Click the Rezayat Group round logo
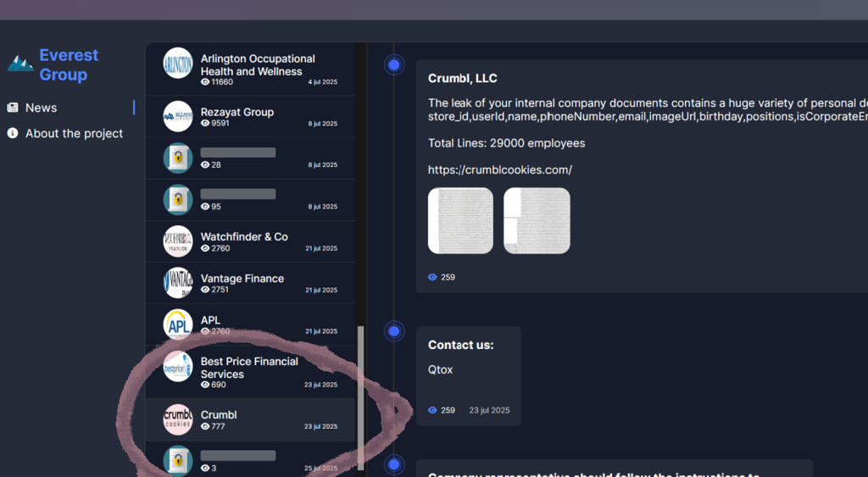This screenshot has width=868, height=477. coord(178,116)
